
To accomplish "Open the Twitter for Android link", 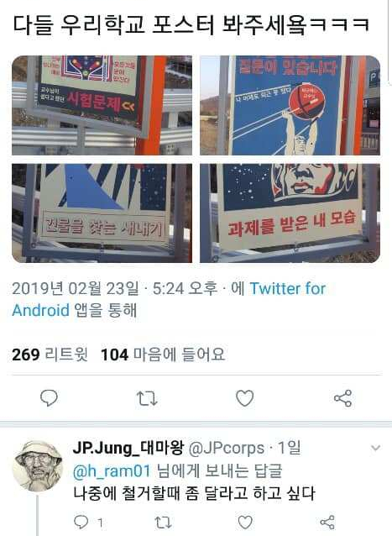I will pos(169,299).
